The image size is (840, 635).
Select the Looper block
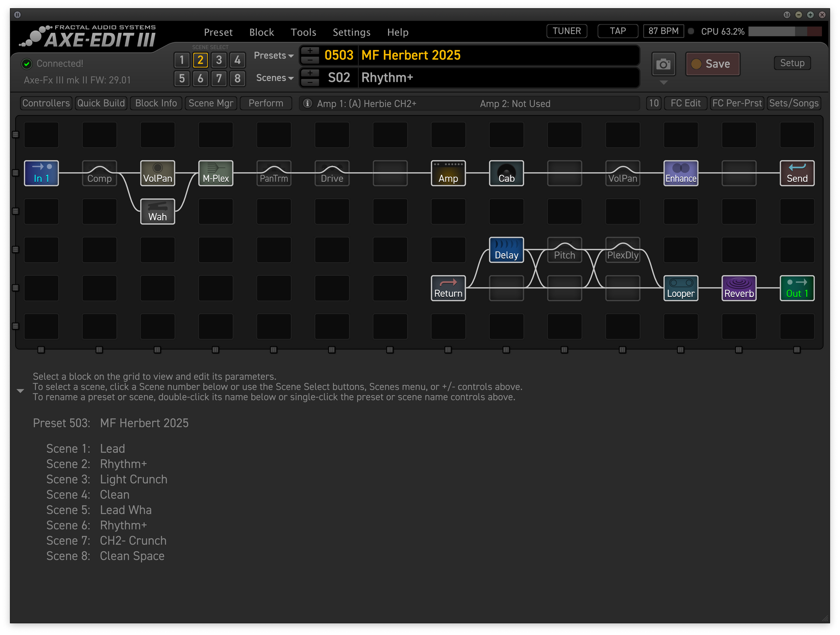[680, 288]
